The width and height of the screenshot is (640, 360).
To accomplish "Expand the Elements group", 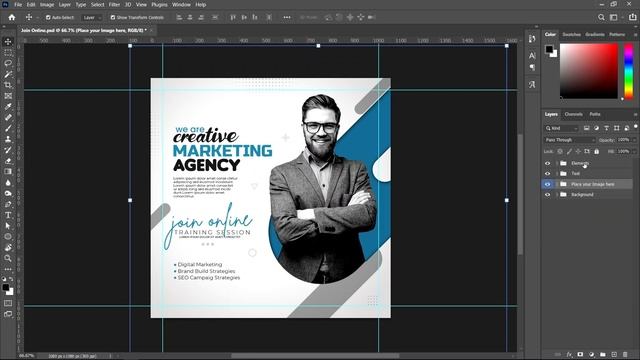I will [557, 163].
